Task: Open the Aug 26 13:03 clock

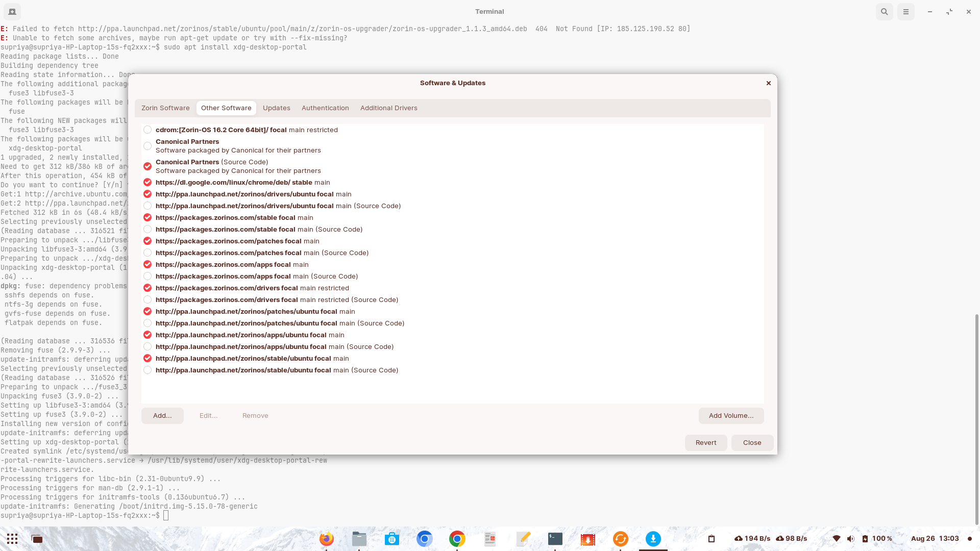Action: (935, 539)
